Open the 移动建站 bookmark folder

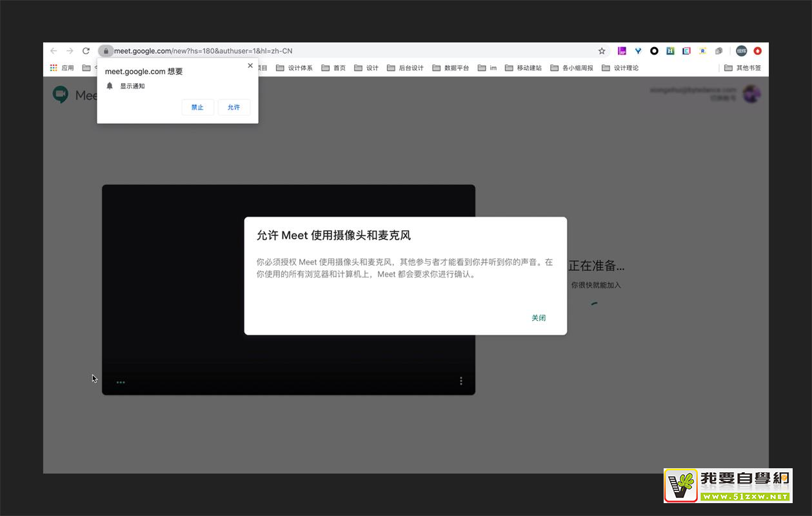[x=523, y=68]
